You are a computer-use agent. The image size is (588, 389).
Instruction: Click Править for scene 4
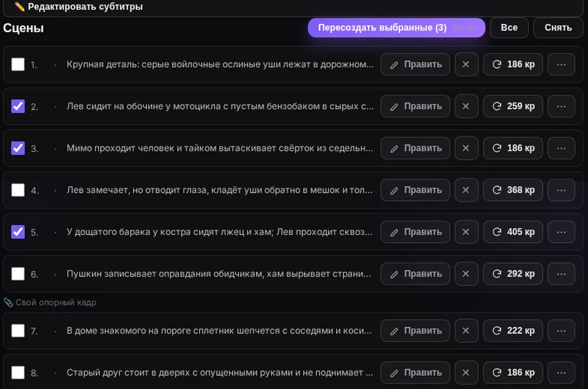415,190
